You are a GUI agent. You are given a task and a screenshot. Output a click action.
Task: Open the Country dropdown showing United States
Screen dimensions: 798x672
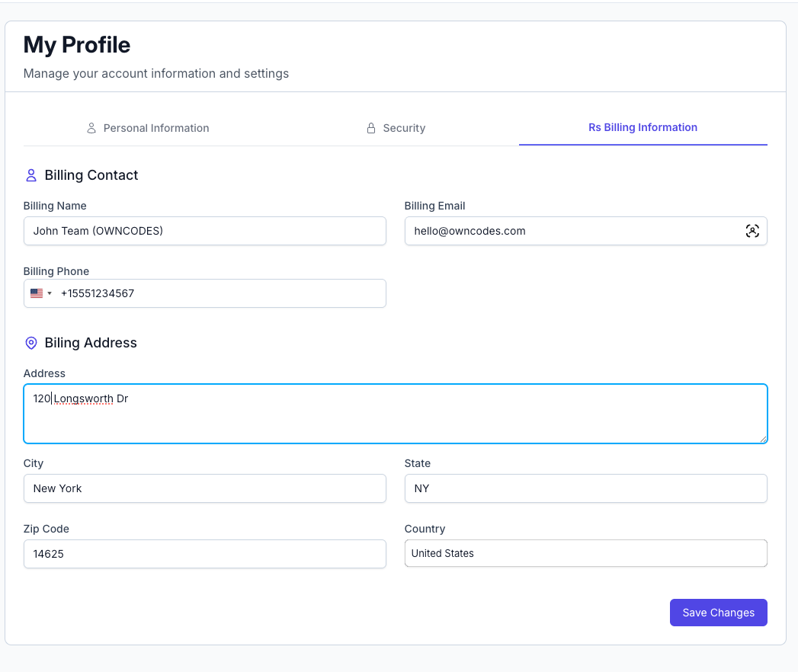(585, 554)
